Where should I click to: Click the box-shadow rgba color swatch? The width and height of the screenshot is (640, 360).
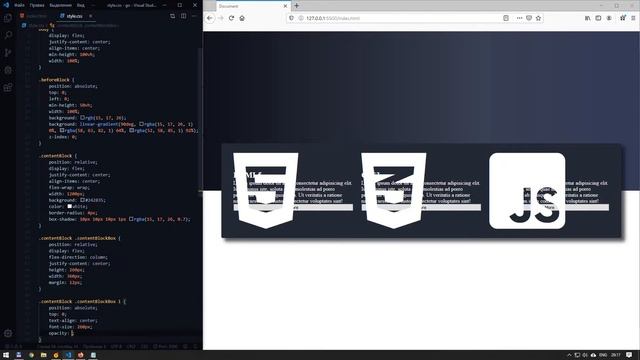[x=131, y=219]
